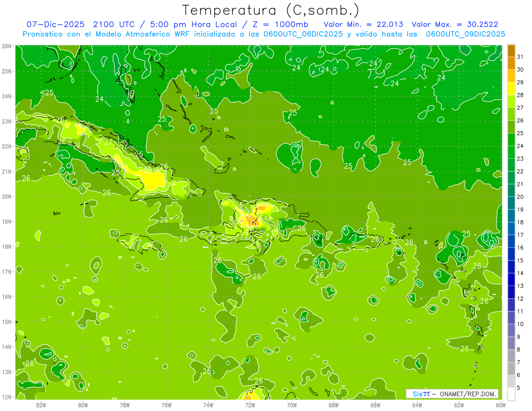The image size is (532, 411).
Task: Click the 70W longitude axis label
Action: pos(292,404)
